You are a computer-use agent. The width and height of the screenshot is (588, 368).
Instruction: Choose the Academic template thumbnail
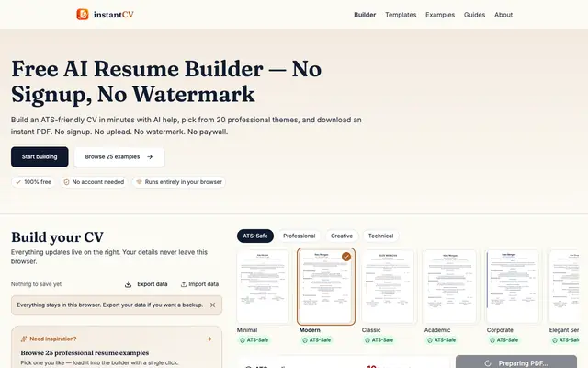(450, 286)
